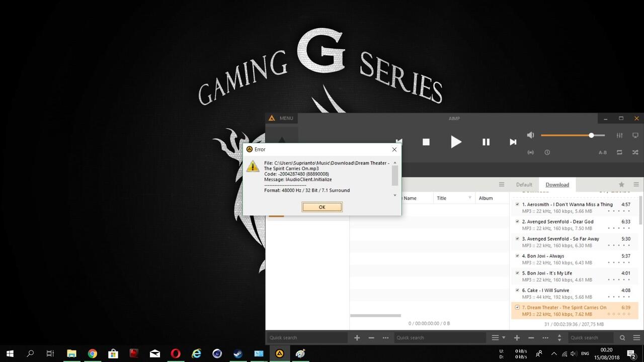Click the favorites star icon
The width and height of the screenshot is (644, 362).
(x=621, y=185)
